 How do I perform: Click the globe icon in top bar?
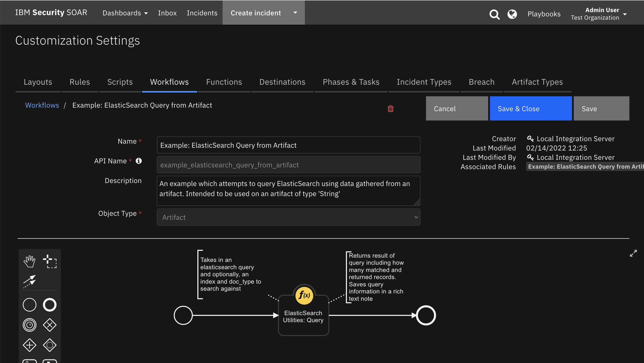coord(512,14)
